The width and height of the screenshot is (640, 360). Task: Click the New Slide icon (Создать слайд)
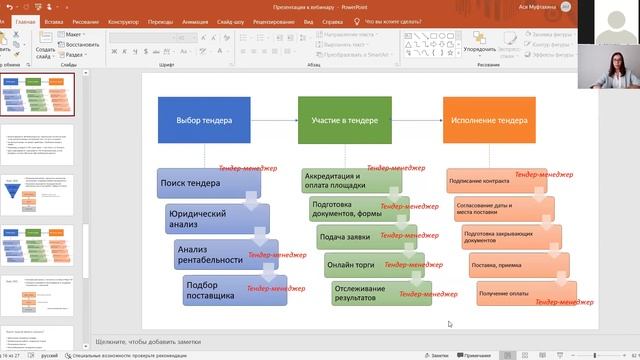pos(45,38)
